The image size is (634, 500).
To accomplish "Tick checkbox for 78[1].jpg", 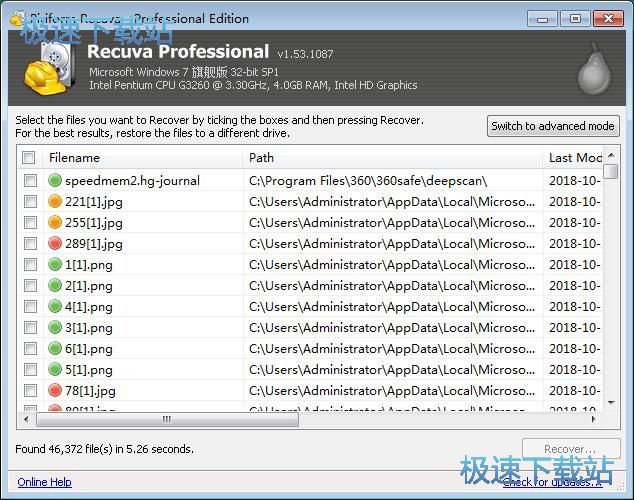I will (x=30, y=390).
